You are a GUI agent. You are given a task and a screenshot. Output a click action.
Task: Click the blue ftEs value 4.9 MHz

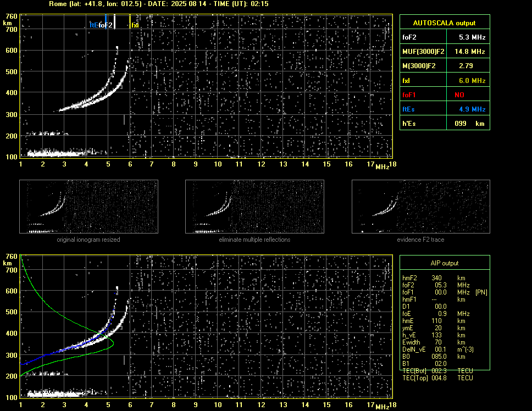click(472, 109)
